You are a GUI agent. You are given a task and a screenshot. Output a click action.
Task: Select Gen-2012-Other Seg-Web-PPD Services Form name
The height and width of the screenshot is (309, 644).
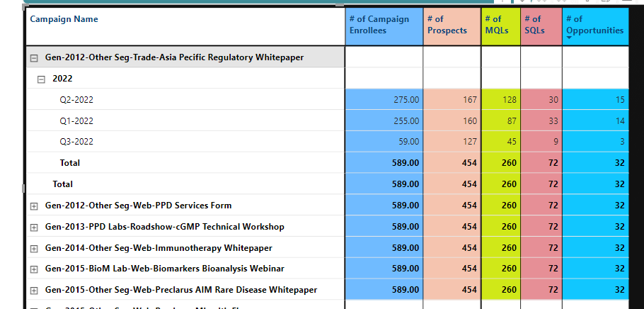click(139, 206)
